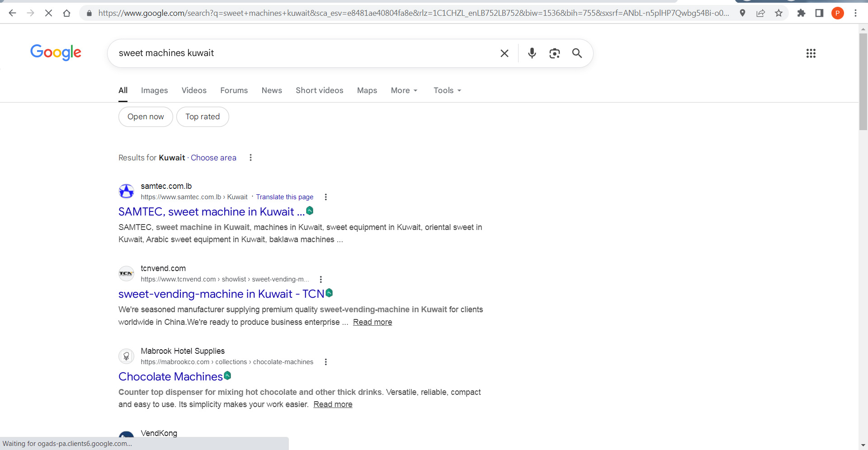The width and height of the screenshot is (868, 450).
Task: Click green badge next to TCN title
Action: pos(329,293)
